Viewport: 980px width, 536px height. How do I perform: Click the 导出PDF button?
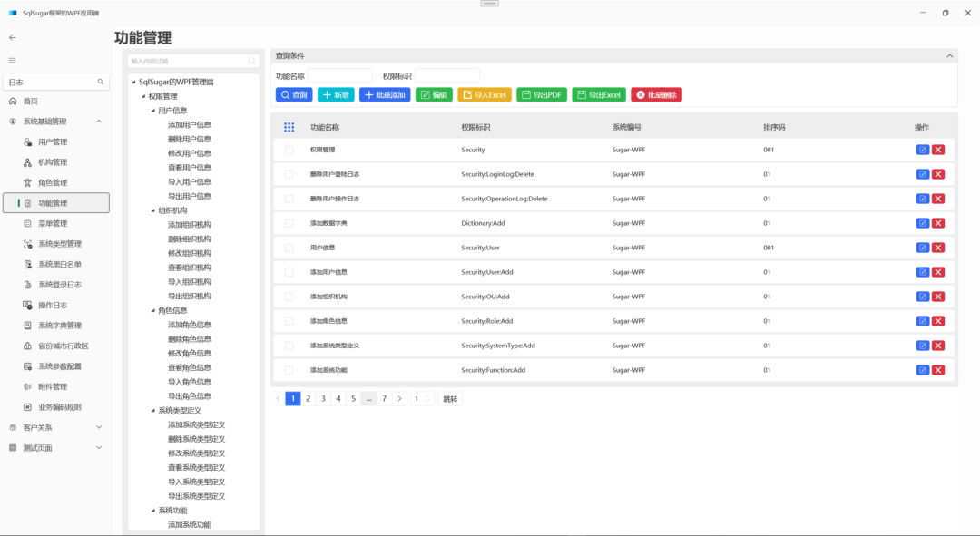(542, 95)
